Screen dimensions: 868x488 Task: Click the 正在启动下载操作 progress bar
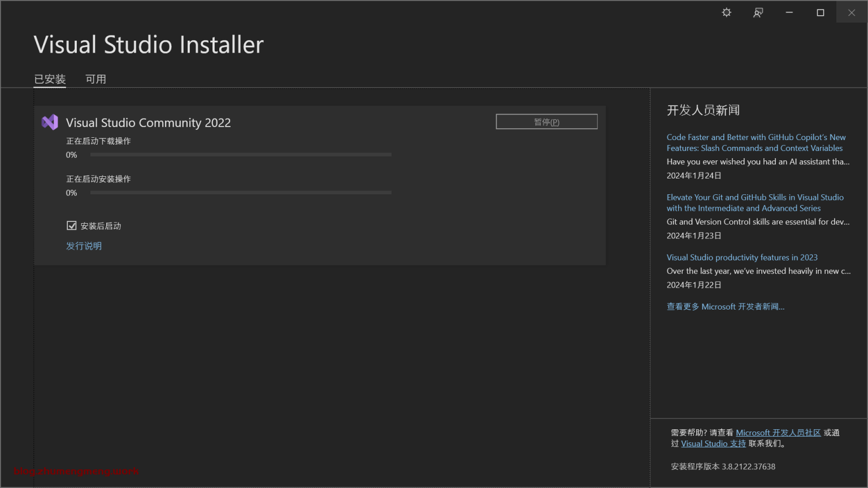click(241, 154)
